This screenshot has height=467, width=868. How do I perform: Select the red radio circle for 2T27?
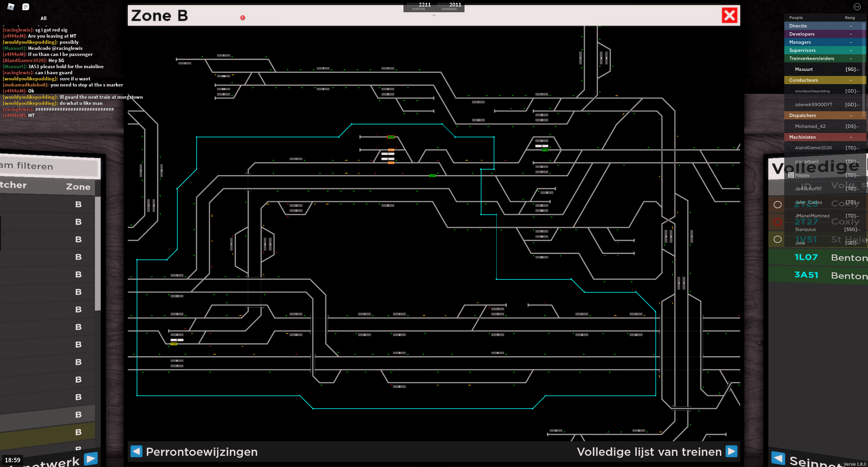pos(777,222)
